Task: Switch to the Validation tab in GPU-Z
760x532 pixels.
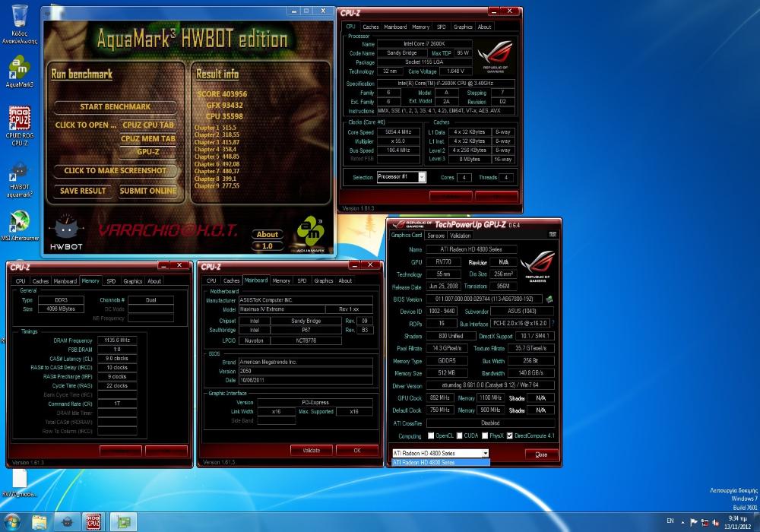Action: coord(460,236)
